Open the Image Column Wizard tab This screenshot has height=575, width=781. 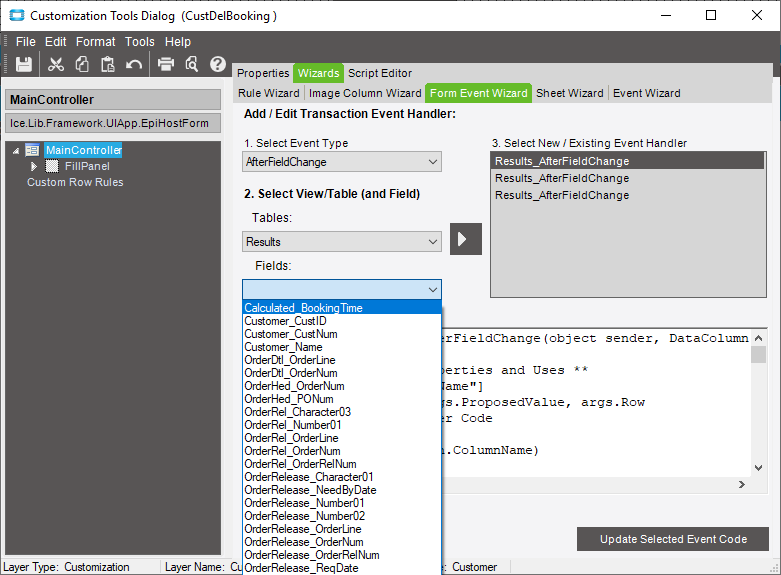pos(365,93)
